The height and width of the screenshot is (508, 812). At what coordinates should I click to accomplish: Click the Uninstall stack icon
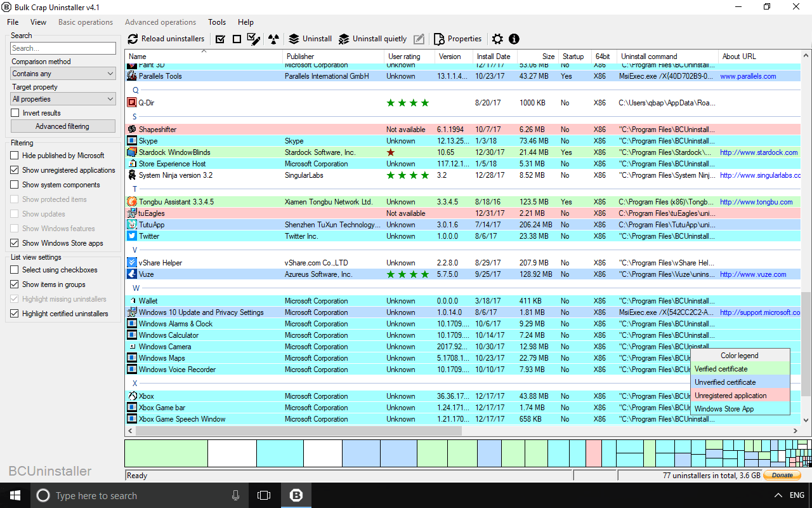[x=294, y=39]
